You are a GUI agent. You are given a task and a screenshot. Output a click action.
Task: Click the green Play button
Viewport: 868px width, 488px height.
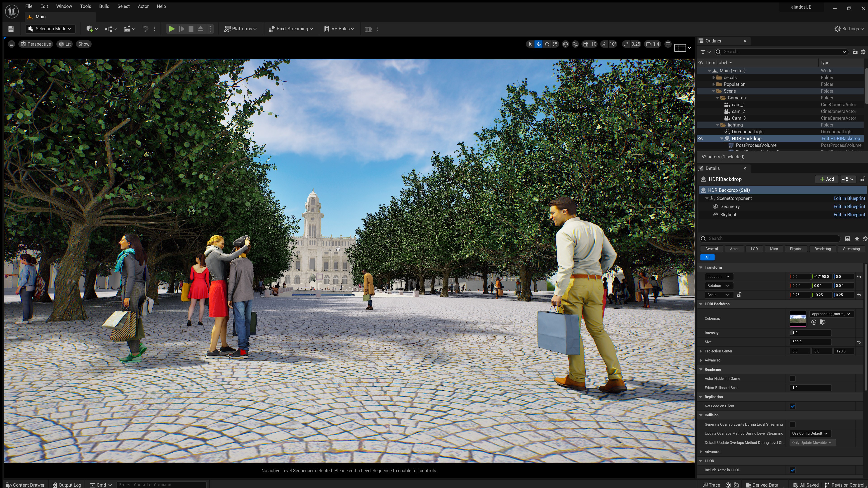172,29
